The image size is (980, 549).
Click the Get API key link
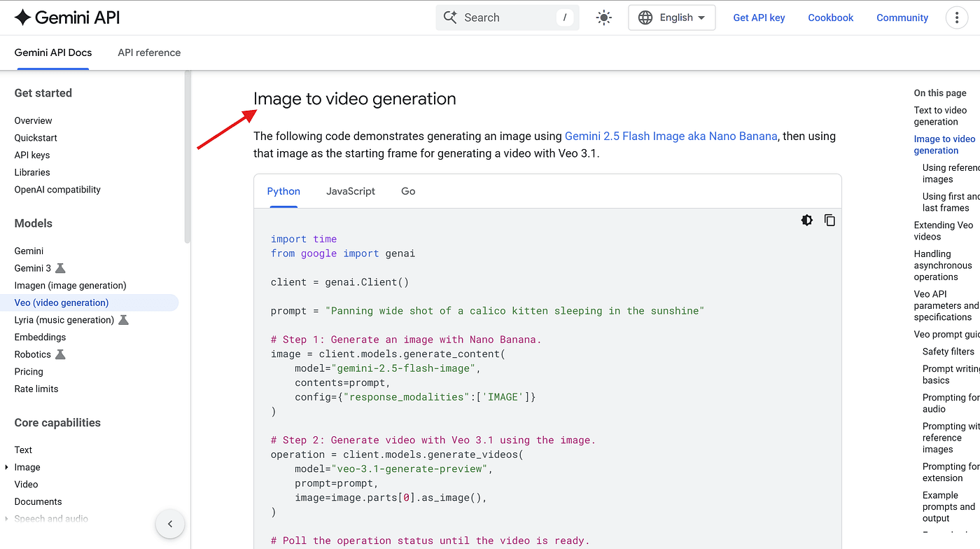coord(759,18)
